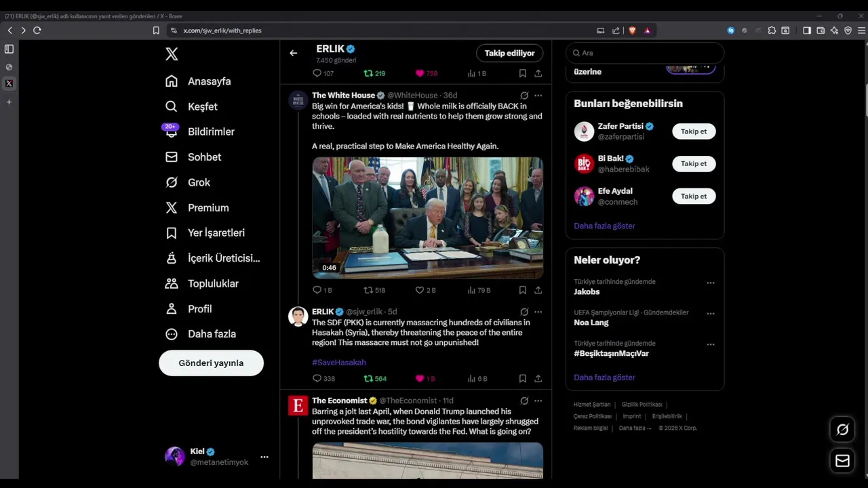Share the White House post
The height and width of the screenshot is (488, 868).
click(538, 290)
